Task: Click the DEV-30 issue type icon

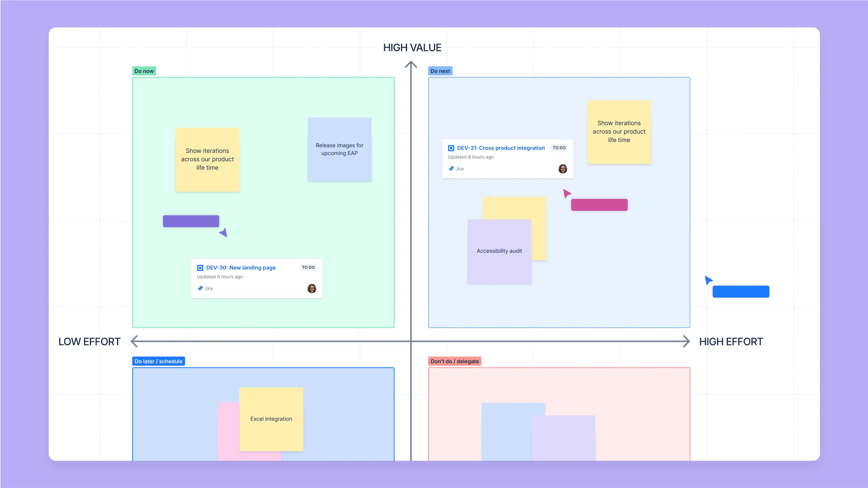Action: point(200,268)
